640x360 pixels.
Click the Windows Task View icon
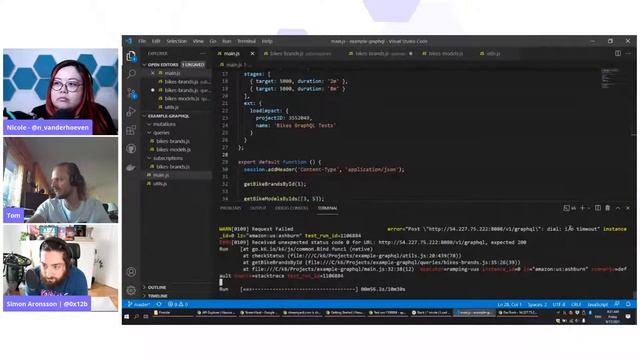point(146,317)
